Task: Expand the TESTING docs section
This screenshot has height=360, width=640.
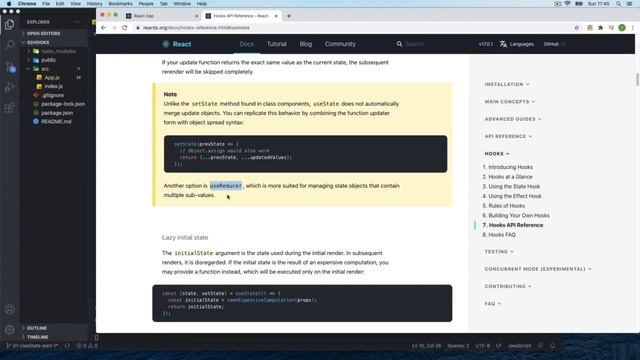Action: (499, 252)
